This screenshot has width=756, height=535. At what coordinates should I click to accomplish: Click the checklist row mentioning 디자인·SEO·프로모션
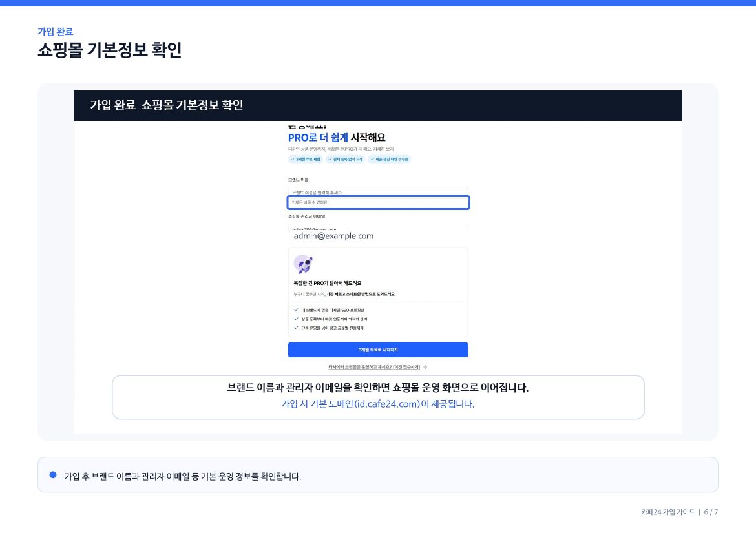coord(330,310)
